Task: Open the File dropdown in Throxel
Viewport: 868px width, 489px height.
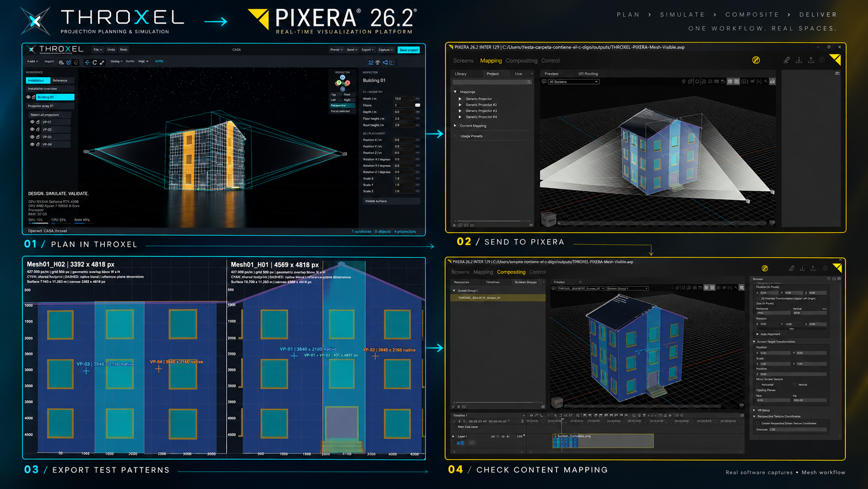Action: 98,50
